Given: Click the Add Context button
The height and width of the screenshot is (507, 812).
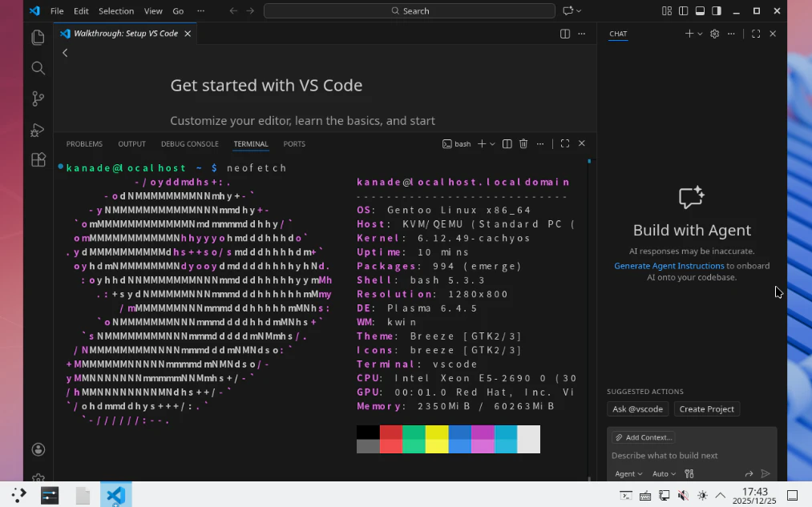Looking at the screenshot, I should 644,437.
